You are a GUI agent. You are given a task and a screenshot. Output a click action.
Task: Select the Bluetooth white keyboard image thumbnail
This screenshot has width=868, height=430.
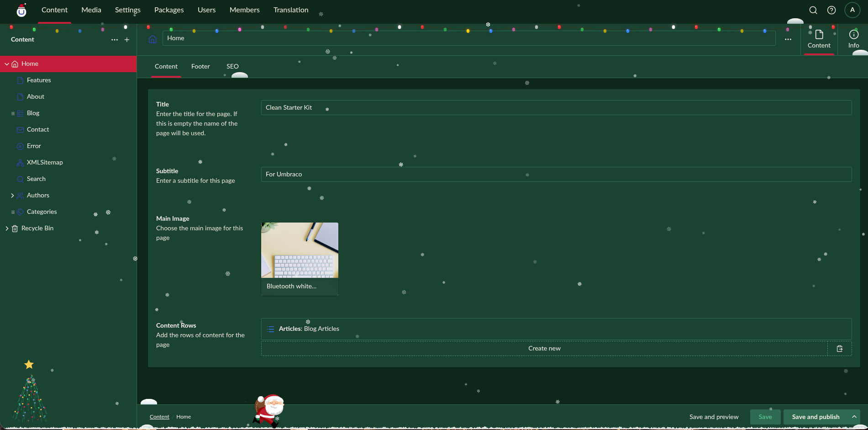pos(299,250)
